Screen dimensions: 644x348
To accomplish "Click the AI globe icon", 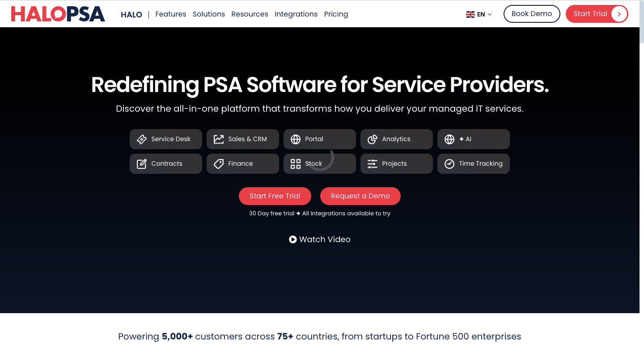I will [x=449, y=139].
